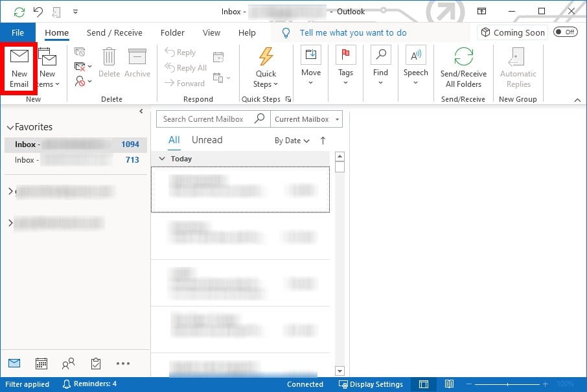Open the File menu
Viewport: 587px width, 392px height.
tap(17, 32)
